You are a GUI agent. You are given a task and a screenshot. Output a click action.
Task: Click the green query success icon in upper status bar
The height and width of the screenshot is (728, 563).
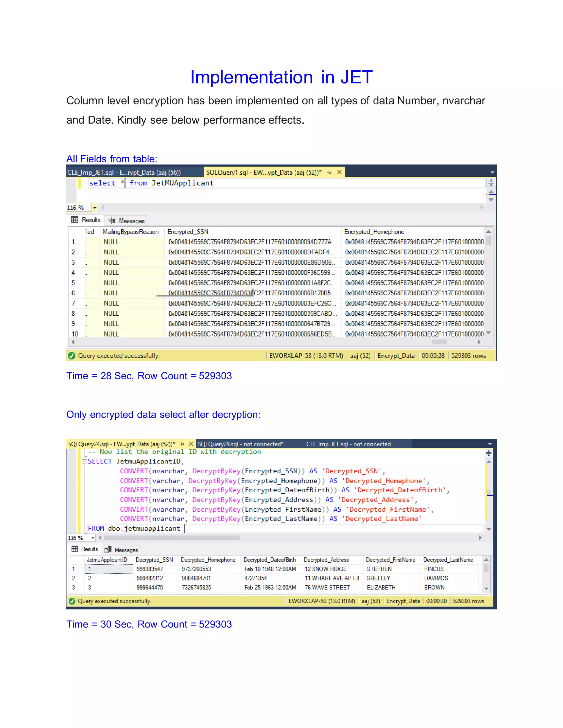click(x=71, y=356)
